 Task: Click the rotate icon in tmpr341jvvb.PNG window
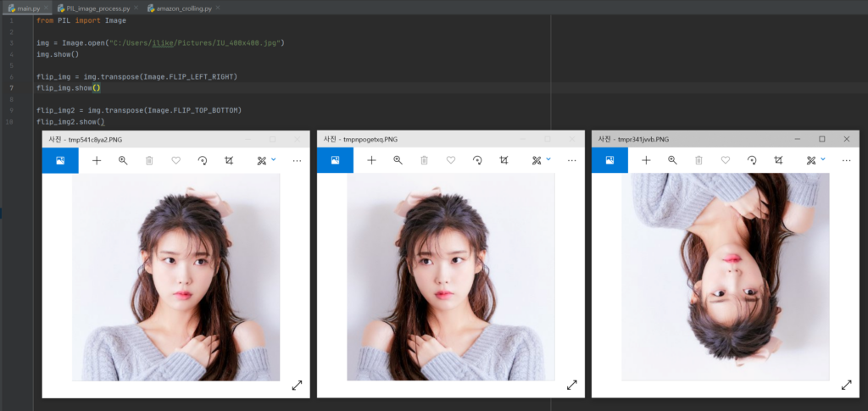752,160
